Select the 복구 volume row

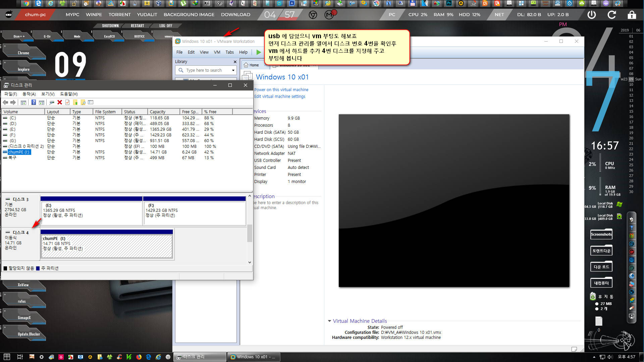pos(127,158)
